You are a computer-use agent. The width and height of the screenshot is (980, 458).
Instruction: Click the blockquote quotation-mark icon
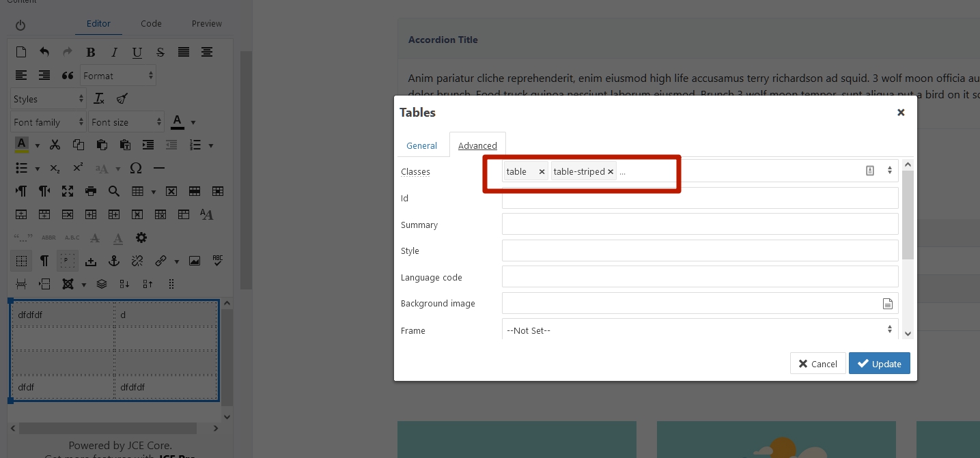68,76
